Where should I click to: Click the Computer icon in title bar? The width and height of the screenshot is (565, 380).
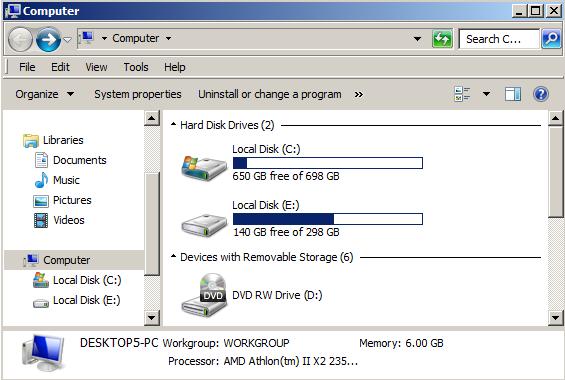(x=13, y=11)
